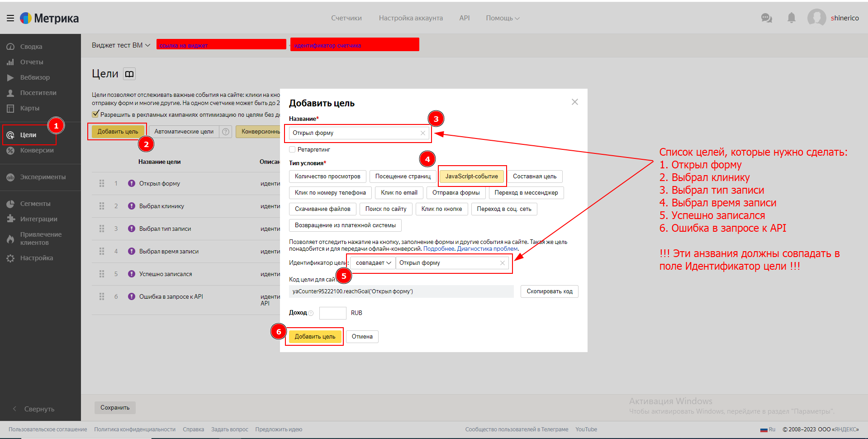The image size is (868, 439).
Task: Click the Доход input field
Action: (332, 313)
